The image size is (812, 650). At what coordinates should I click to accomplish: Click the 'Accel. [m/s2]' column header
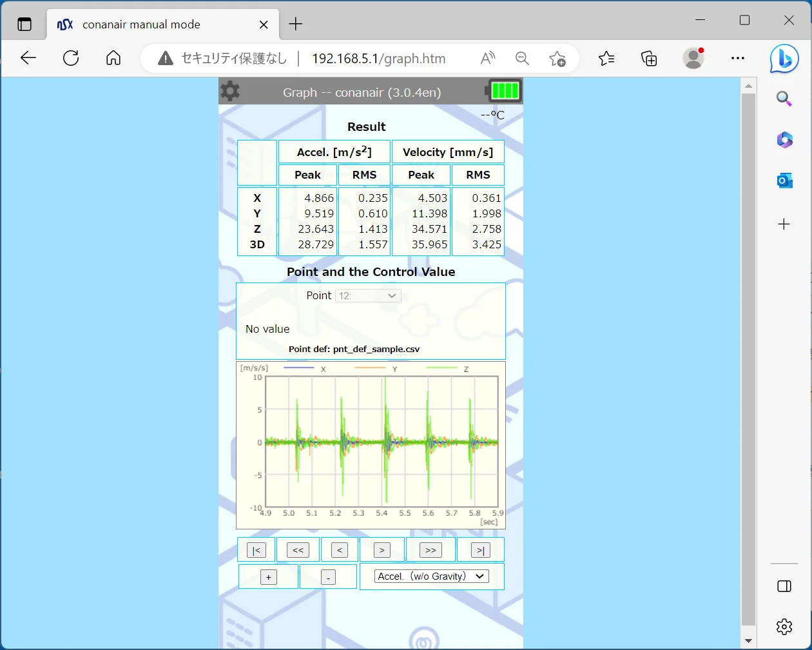click(x=334, y=152)
